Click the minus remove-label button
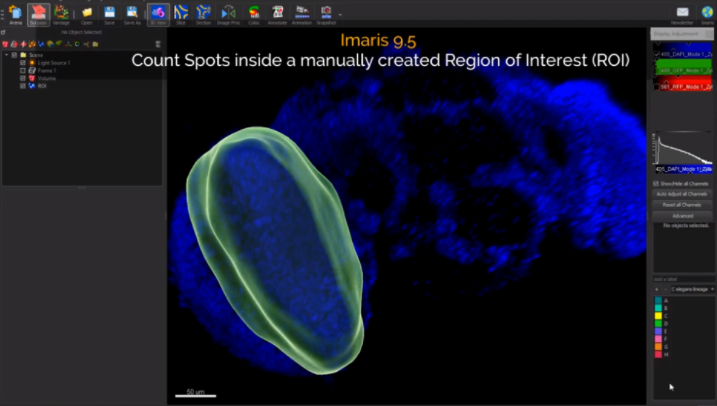 665,289
